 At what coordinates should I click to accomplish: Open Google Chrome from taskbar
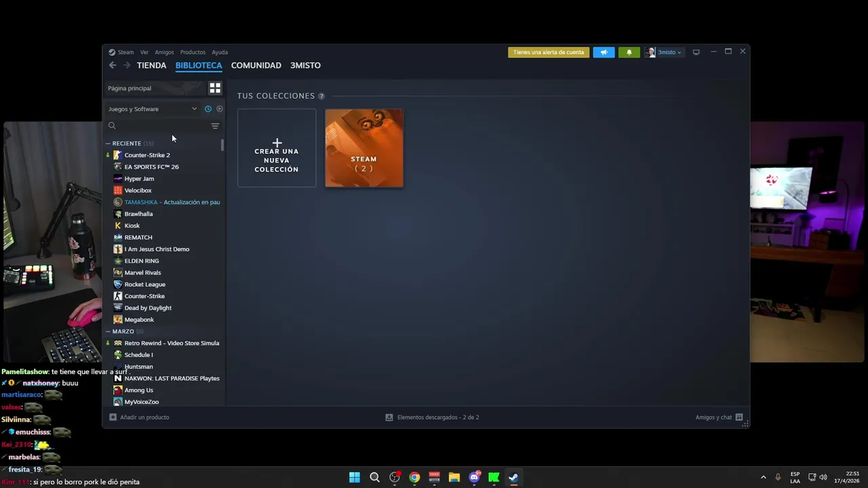(414, 477)
